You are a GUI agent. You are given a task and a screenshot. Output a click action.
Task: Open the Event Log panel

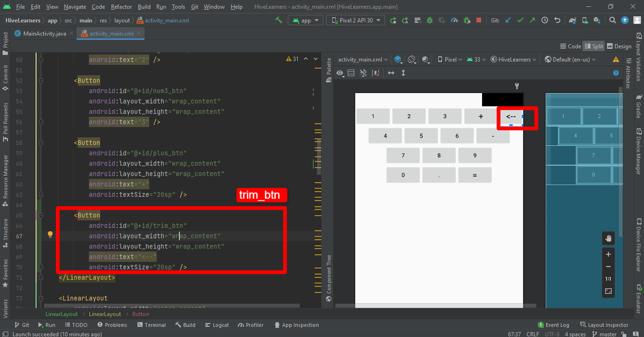coord(553,325)
